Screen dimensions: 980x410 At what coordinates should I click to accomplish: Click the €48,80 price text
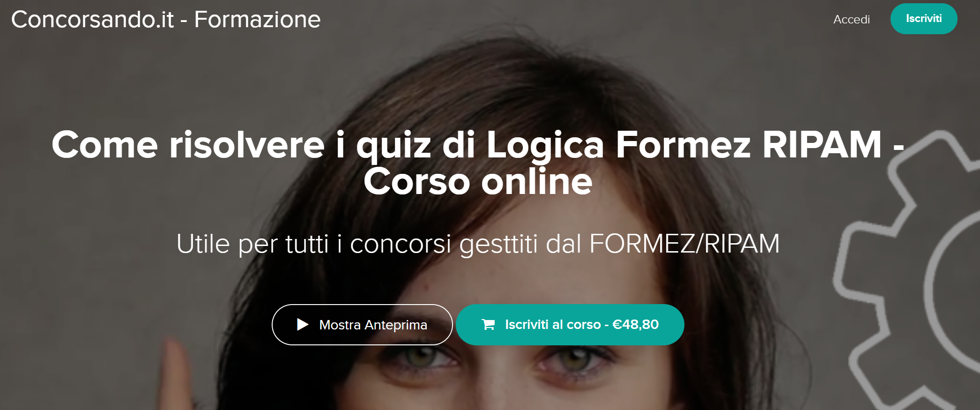click(635, 324)
